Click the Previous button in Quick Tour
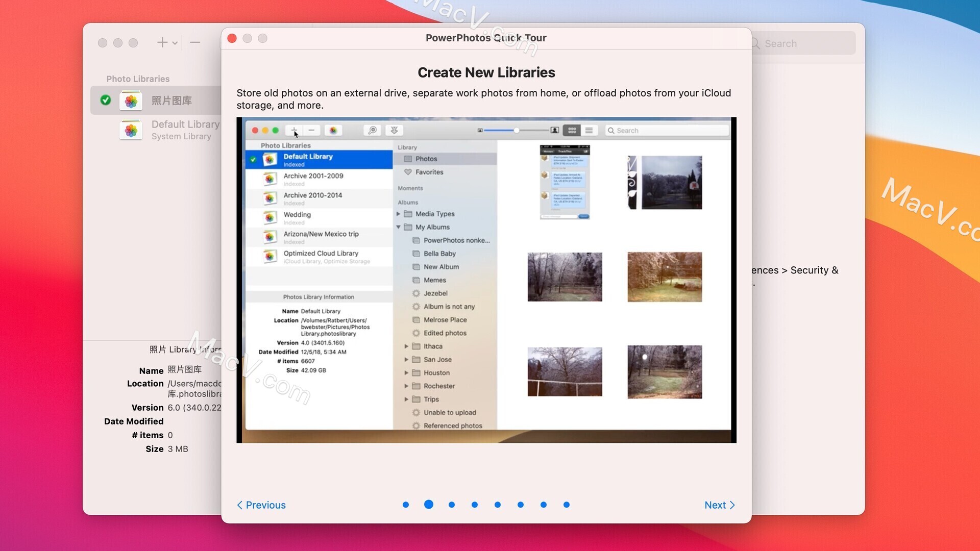 click(261, 505)
